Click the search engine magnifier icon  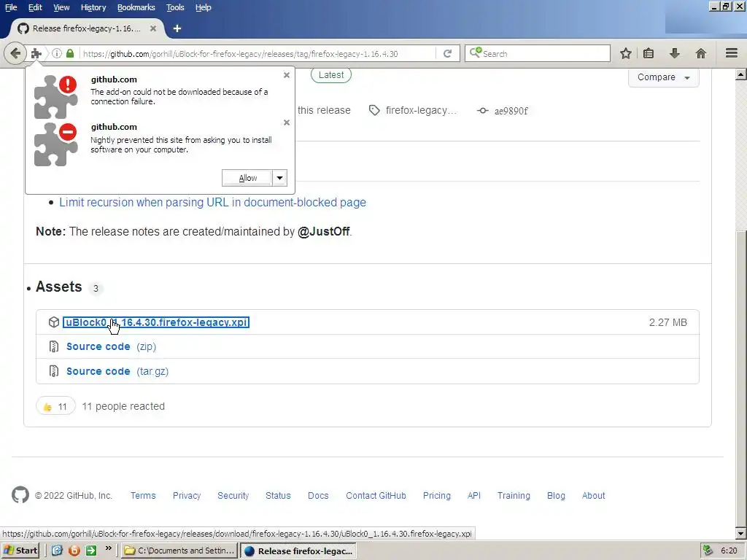tap(476, 52)
